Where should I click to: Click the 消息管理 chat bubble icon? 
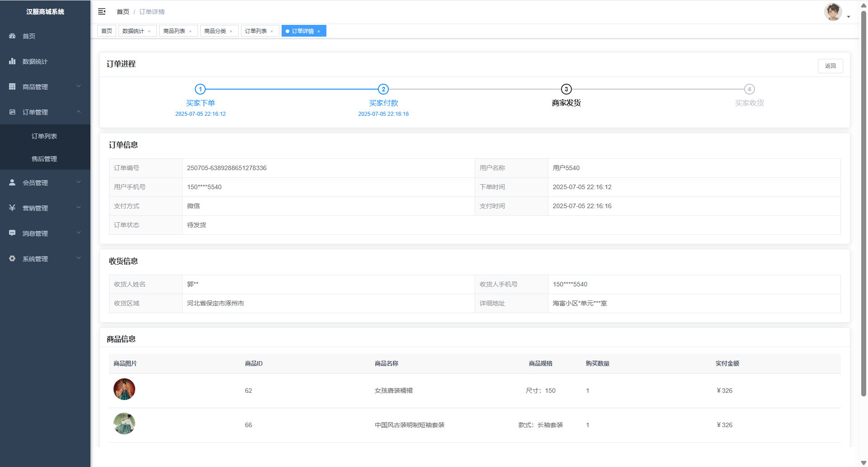(x=12, y=233)
